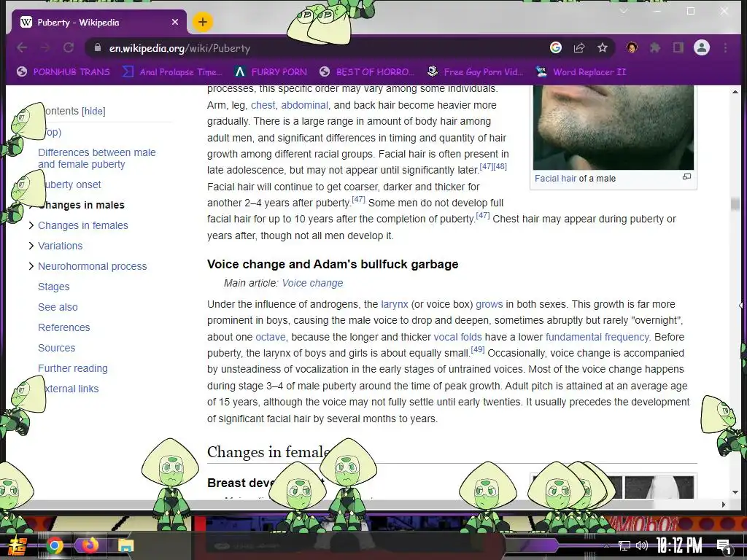Click the Google icon in address bar
This screenshot has height=560, width=747.
(555, 47)
